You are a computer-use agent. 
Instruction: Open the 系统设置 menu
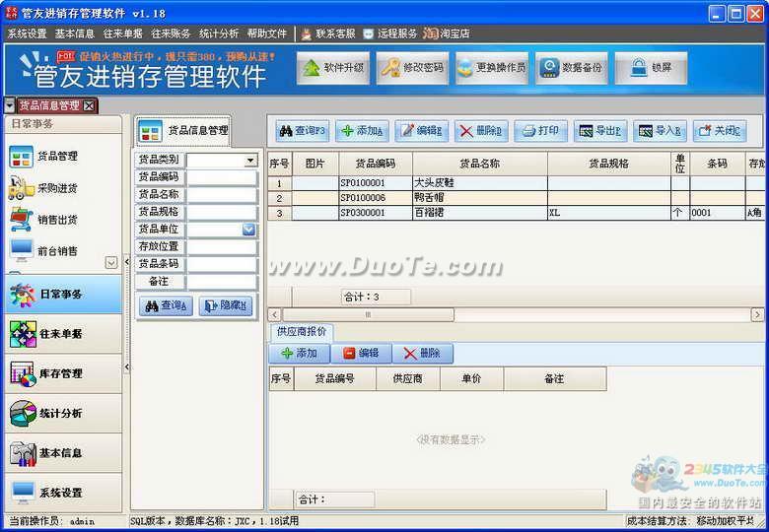click(x=27, y=33)
